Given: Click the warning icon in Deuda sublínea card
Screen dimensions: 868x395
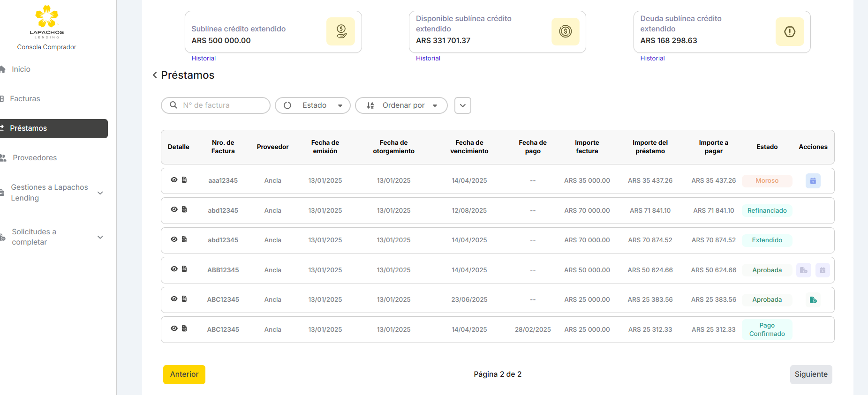Looking at the screenshot, I should 789,32.
